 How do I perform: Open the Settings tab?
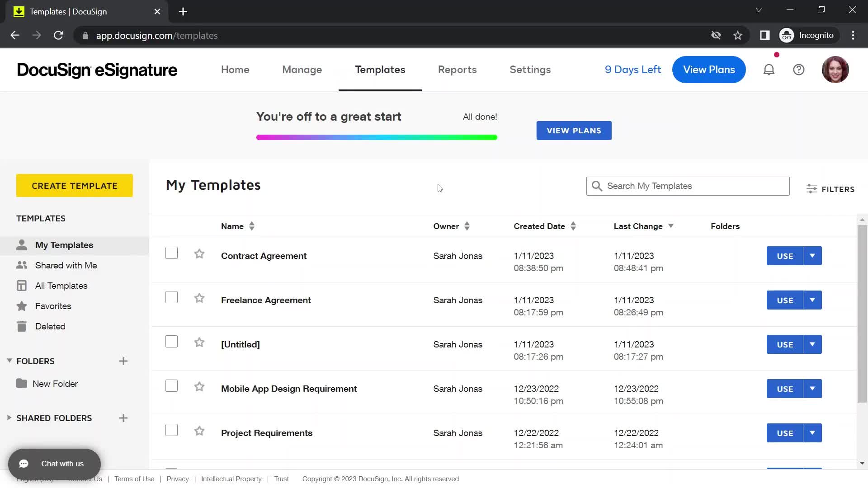[x=530, y=70]
